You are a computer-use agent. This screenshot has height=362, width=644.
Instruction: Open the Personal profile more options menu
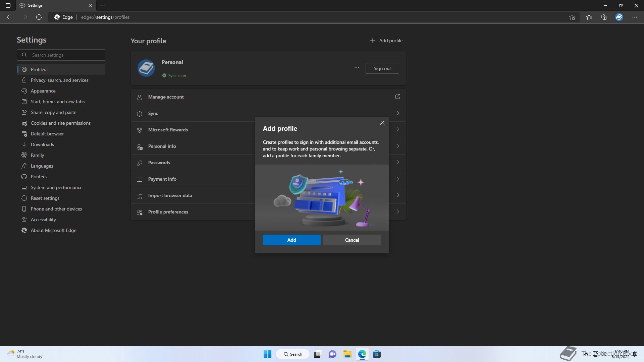click(357, 68)
